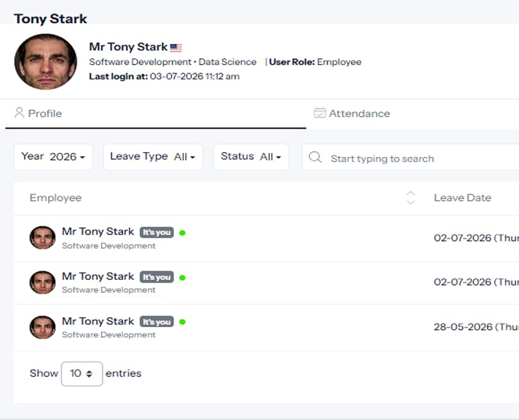Focus the Start typing to search field

411,157
